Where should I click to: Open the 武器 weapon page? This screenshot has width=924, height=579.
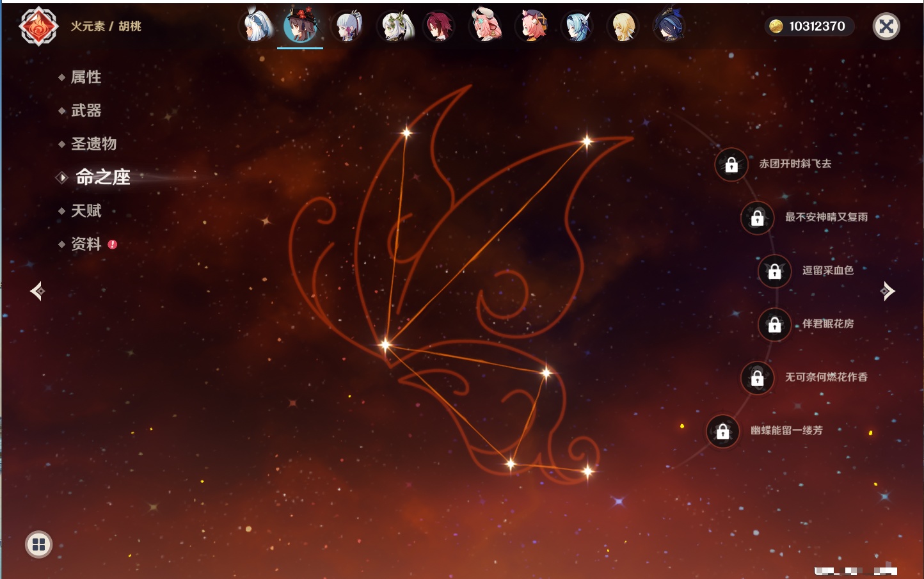click(86, 111)
